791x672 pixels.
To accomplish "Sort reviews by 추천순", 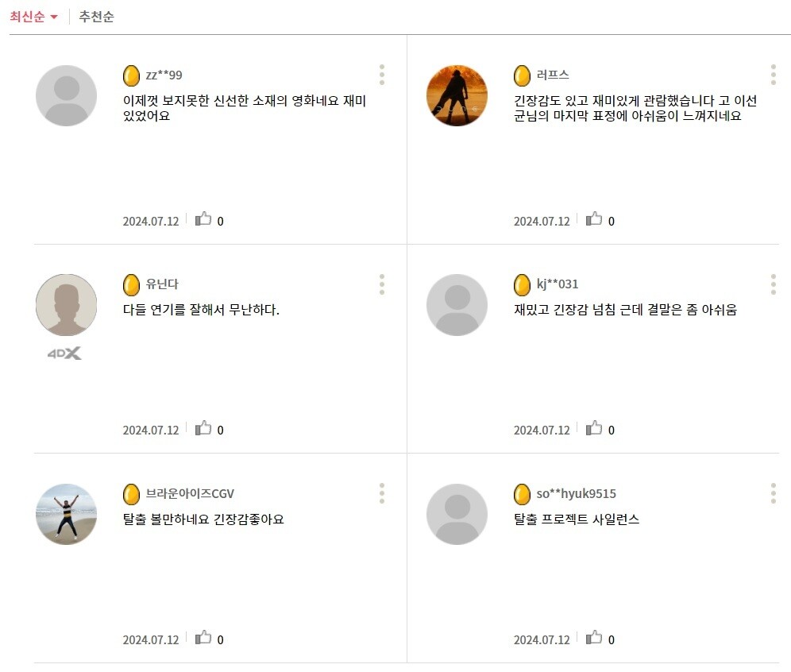I will coord(96,17).
